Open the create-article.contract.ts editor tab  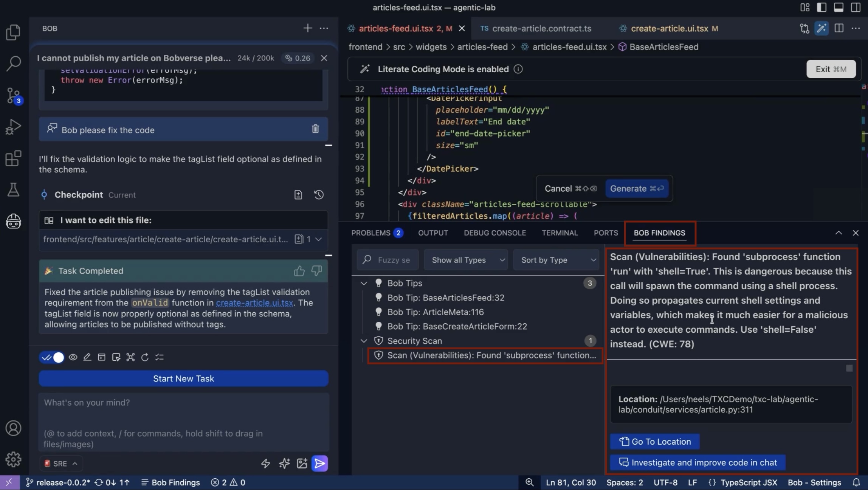tap(541, 28)
